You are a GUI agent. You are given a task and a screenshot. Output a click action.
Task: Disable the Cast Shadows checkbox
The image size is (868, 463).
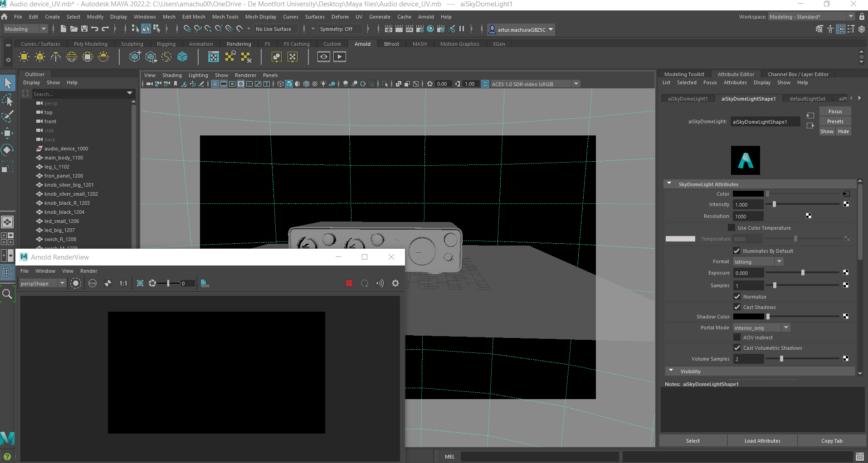tap(737, 307)
